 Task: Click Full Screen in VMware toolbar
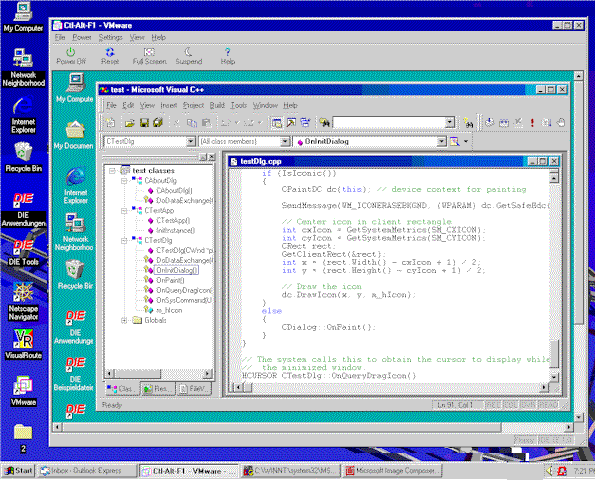[x=150, y=56]
